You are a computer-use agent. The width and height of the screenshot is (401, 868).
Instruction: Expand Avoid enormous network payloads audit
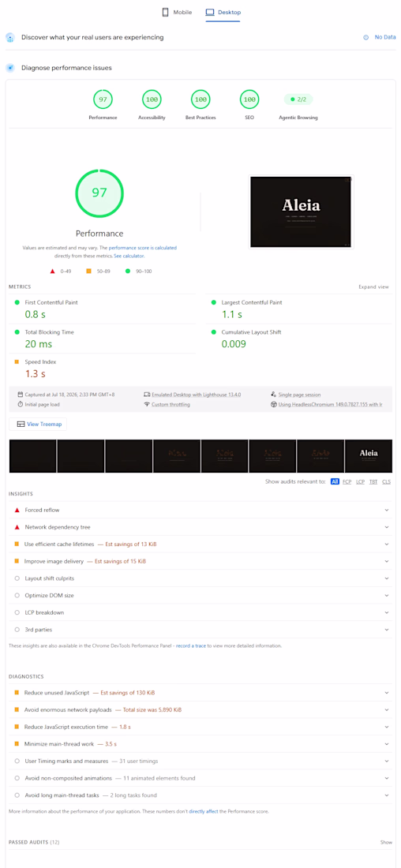point(200,709)
